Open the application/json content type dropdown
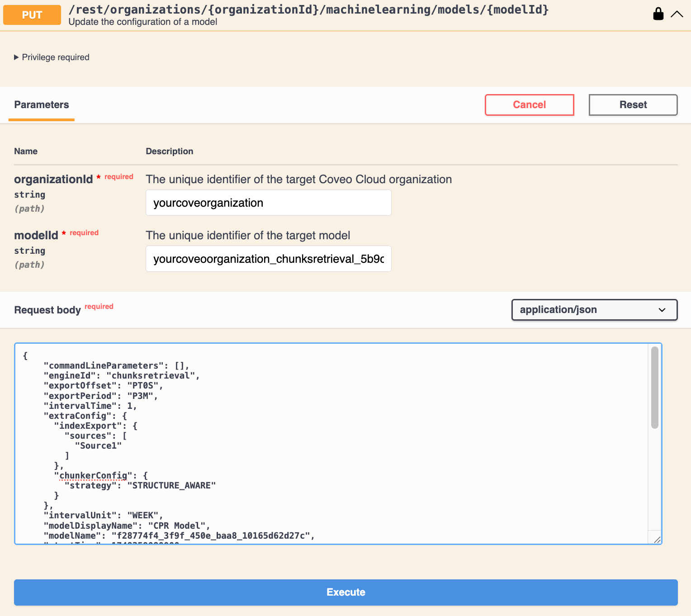The width and height of the screenshot is (691, 616). click(x=594, y=310)
